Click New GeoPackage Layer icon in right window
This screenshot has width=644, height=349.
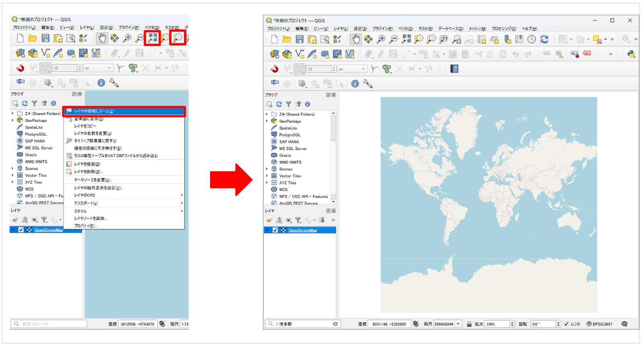coord(287,54)
